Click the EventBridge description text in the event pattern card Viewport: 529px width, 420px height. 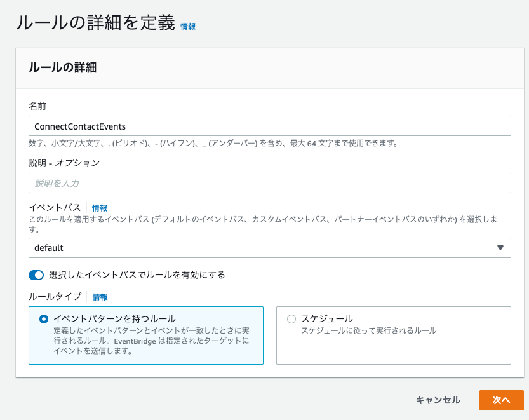click(151, 341)
